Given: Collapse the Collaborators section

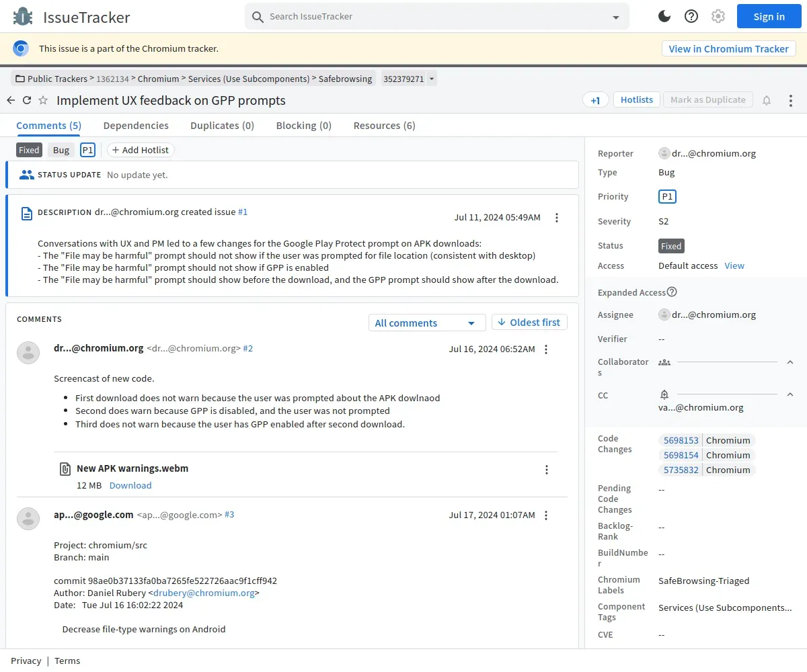Looking at the screenshot, I should [790, 362].
